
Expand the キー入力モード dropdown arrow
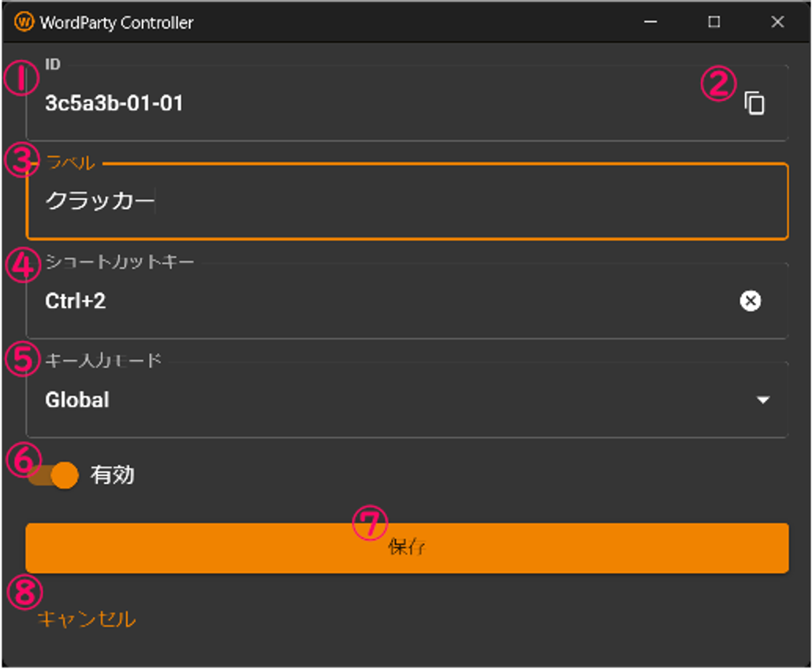[x=762, y=400]
